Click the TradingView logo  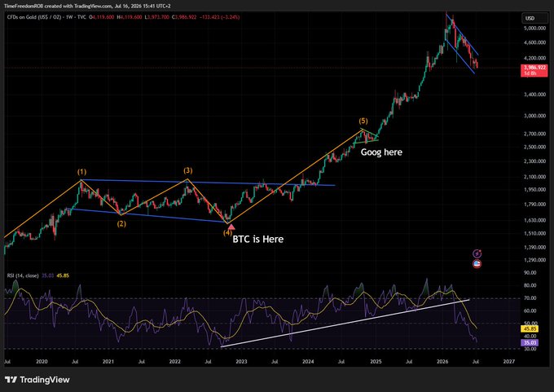coord(37,380)
